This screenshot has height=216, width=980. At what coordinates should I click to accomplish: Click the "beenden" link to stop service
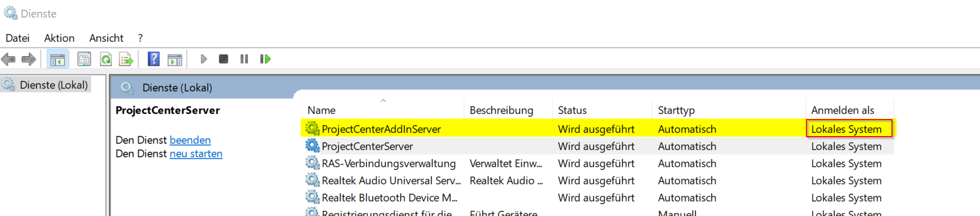(190, 140)
